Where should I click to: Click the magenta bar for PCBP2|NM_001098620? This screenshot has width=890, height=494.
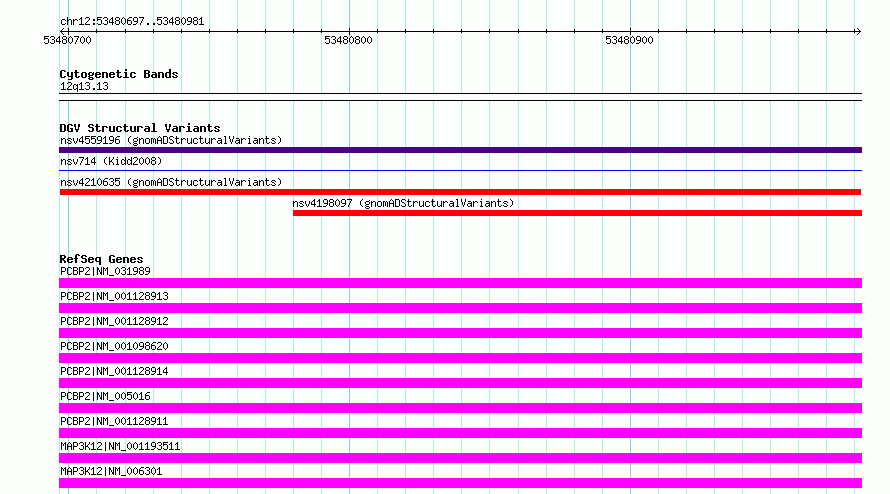coord(460,358)
